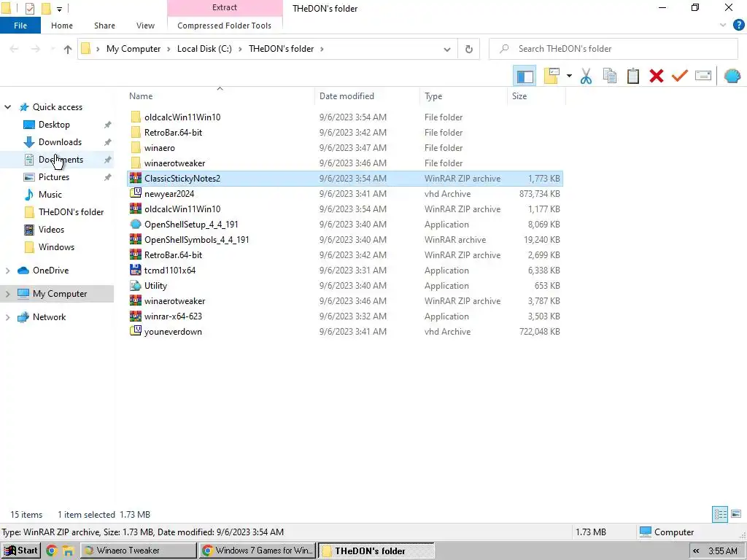Screen dimensions: 747x560
Task: Select the OpenShellSetup_4_4_191 application icon
Action: pos(136,225)
